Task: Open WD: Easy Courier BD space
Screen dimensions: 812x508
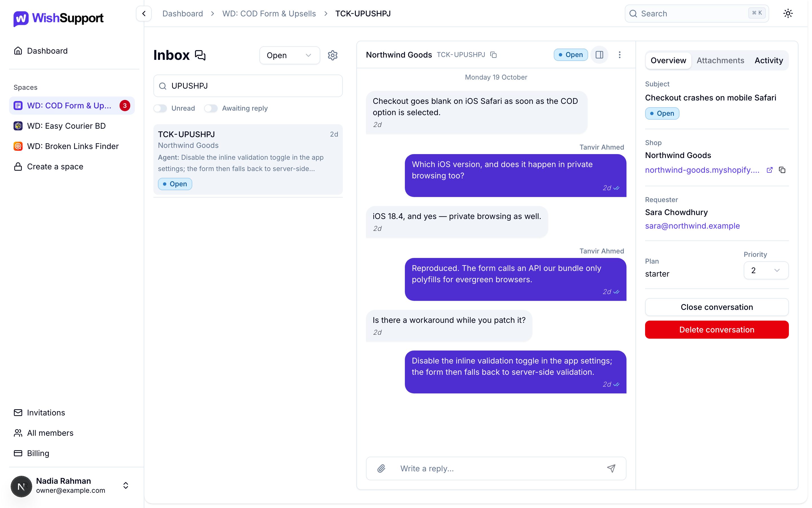Action: 72,126
